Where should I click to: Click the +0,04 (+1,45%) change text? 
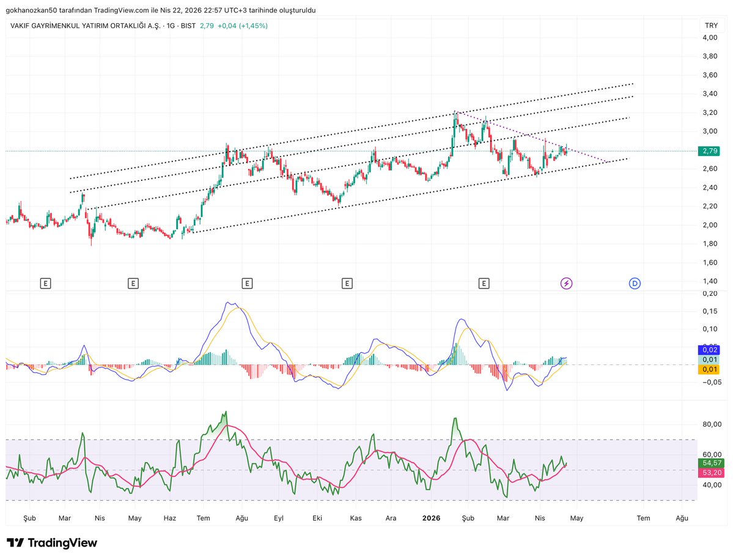click(x=243, y=26)
